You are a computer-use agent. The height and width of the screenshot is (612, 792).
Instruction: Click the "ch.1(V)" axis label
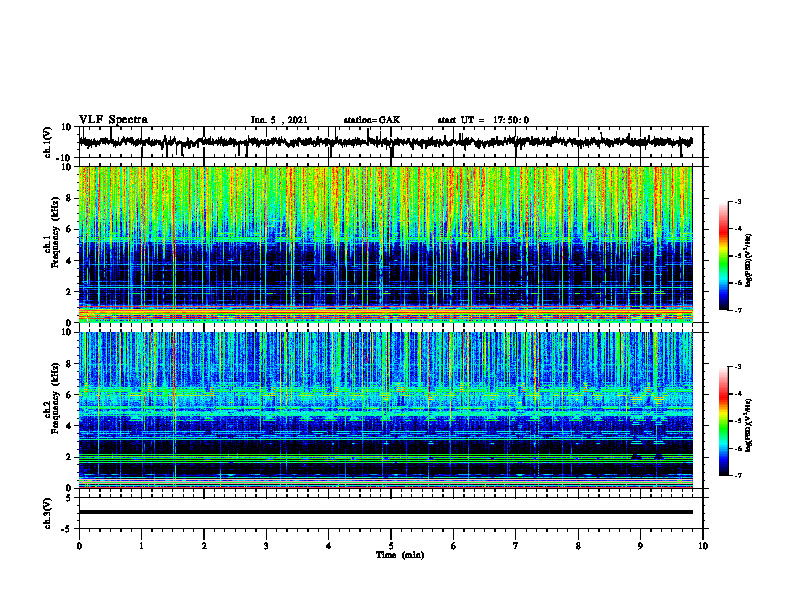pos(48,142)
